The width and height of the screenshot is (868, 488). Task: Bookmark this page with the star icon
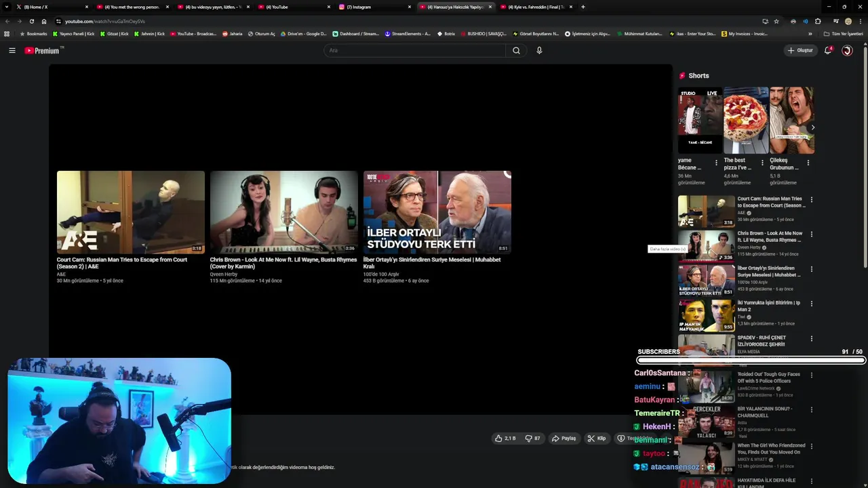(x=777, y=21)
